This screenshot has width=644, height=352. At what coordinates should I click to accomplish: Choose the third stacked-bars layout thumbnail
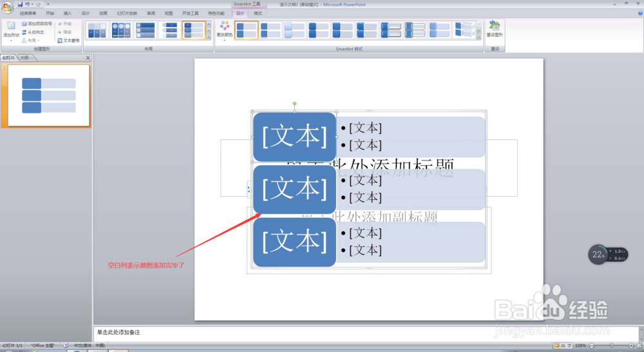(x=146, y=30)
